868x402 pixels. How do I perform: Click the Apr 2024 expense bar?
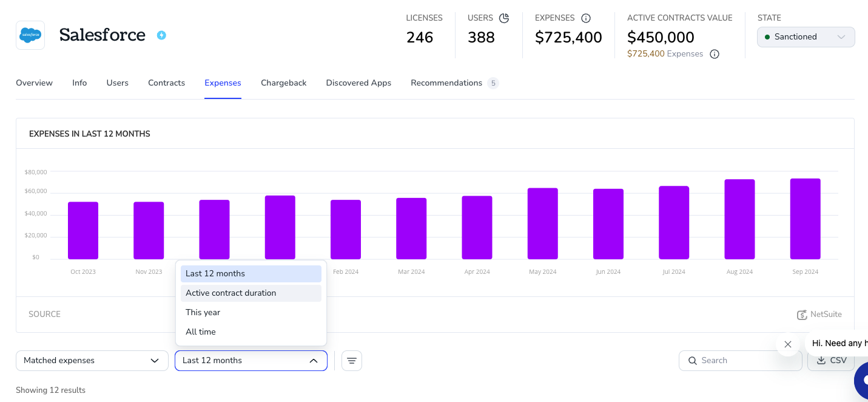click(477, 228)
